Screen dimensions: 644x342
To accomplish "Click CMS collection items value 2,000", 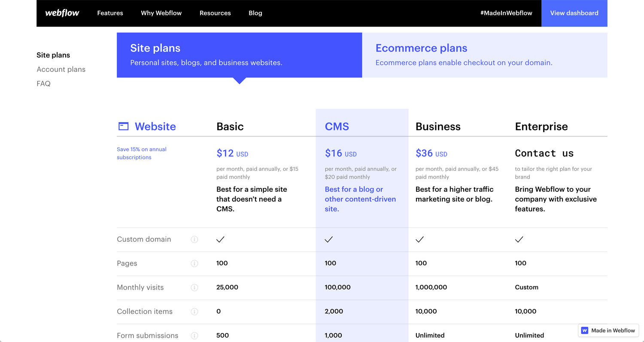I will [x=334, y=311].
